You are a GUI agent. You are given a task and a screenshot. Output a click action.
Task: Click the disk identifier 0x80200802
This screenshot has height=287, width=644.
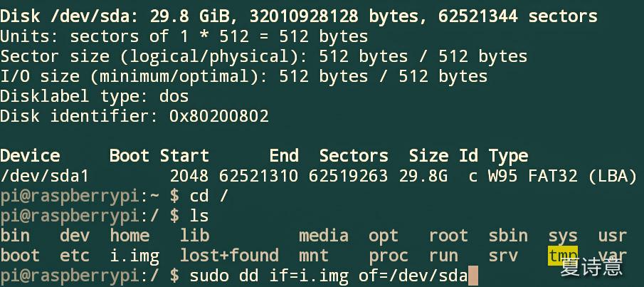[x=219, y=116]
